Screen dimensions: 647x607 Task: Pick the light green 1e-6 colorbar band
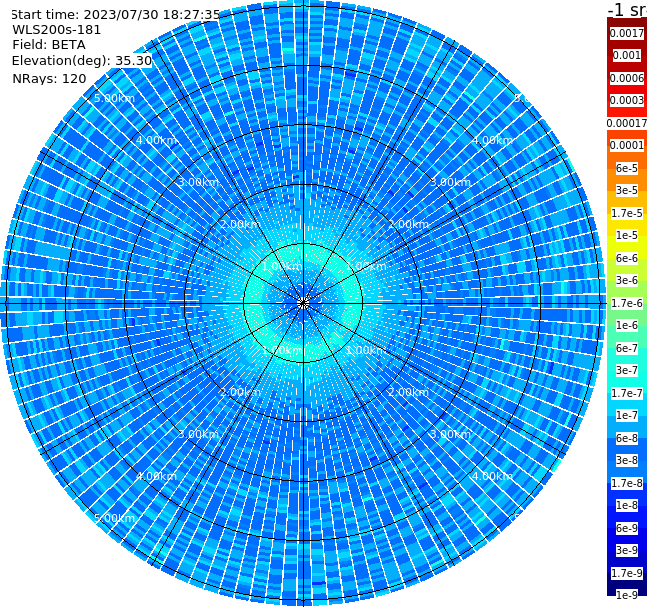(627, 325)
